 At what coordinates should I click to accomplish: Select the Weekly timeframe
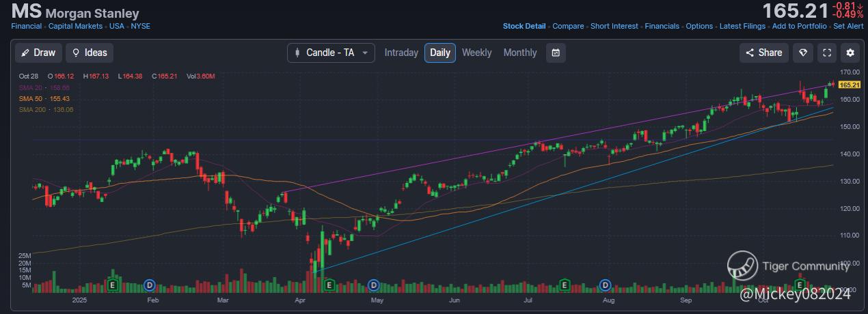click(476, 53)
